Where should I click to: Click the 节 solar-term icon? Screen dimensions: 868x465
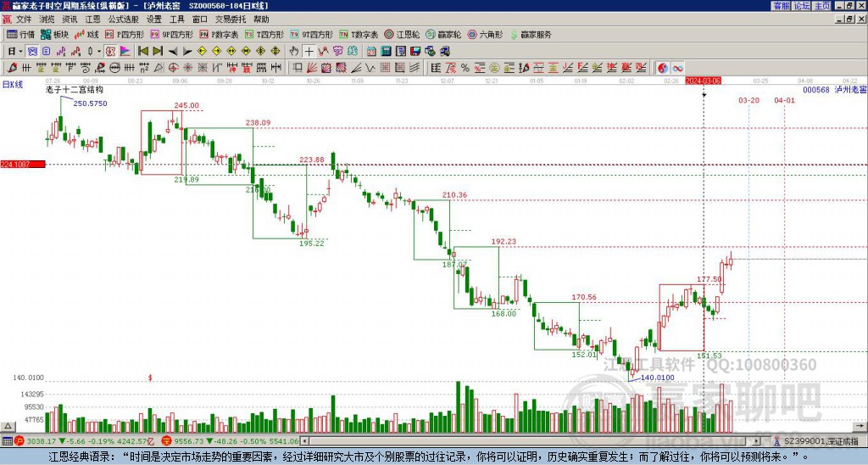(x=338, y=52)
